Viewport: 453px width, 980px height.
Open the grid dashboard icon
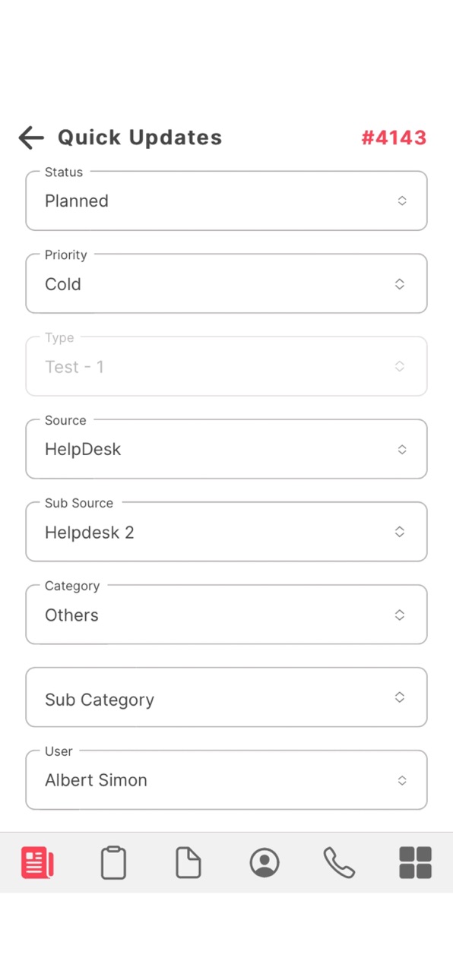[x=415, y=863]
